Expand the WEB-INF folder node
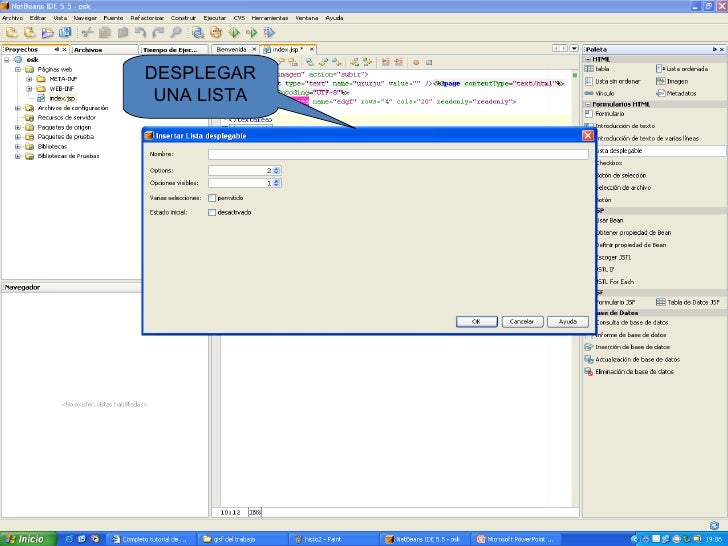This screenshot has width=728, height=546. 29,89
